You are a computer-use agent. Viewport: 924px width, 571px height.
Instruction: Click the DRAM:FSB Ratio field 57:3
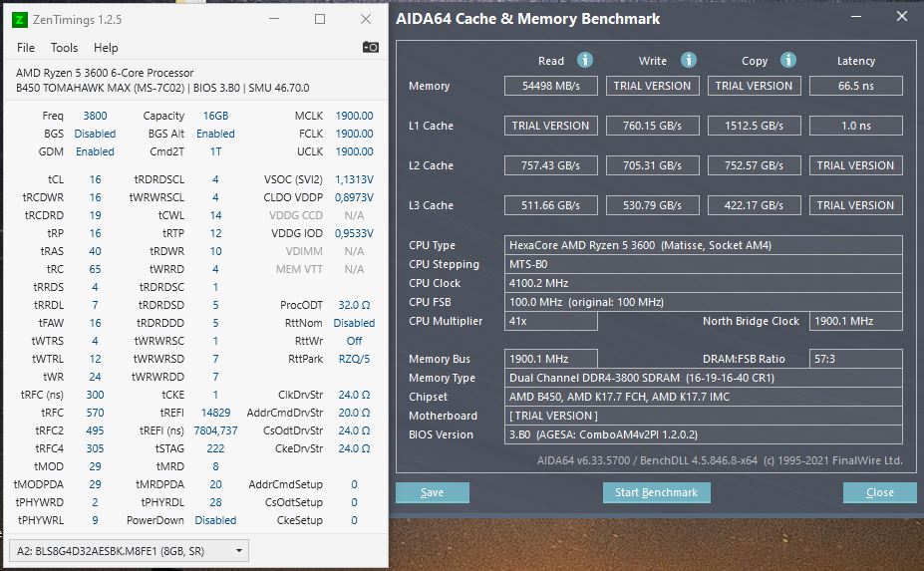[855, 359]
